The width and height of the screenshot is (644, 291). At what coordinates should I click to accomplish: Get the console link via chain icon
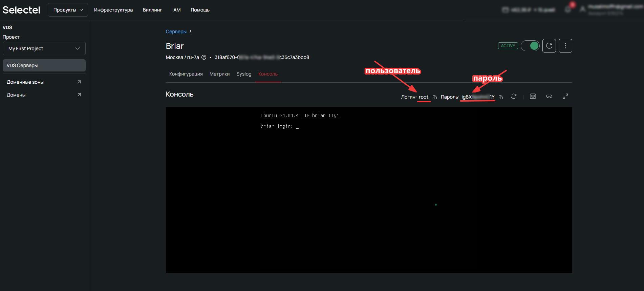pyautogui.click(x=549, y=97)
